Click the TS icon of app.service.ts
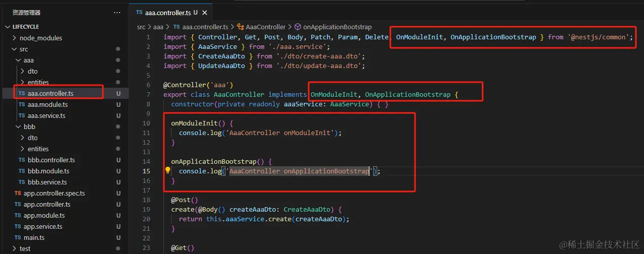 pyautogui.click(x=18, y=226)
